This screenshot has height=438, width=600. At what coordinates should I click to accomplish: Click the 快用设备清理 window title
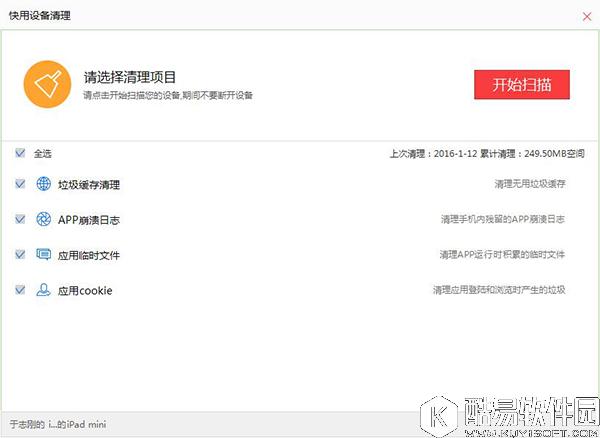(40, 16)
